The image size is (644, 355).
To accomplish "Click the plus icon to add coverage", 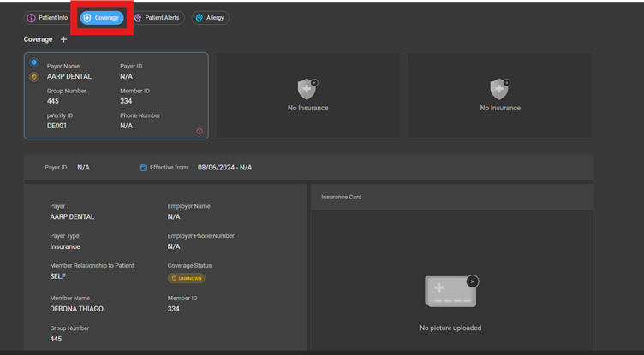I will [x=63, y=39].
